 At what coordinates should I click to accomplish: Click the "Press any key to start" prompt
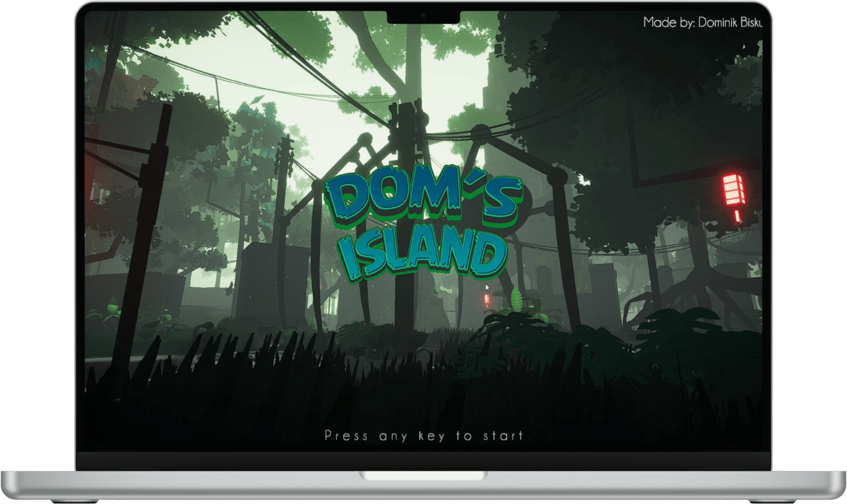[x=424, y=435]
